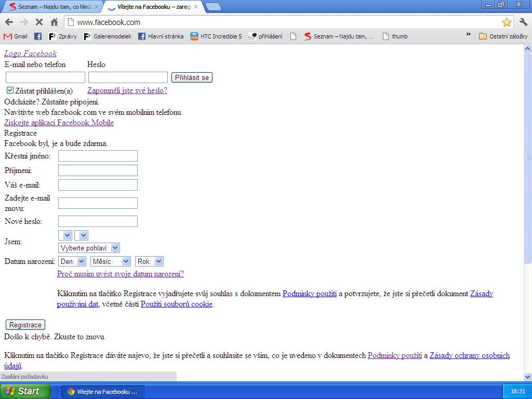Click the scrollbar down arrow

[x=528, y=377]
